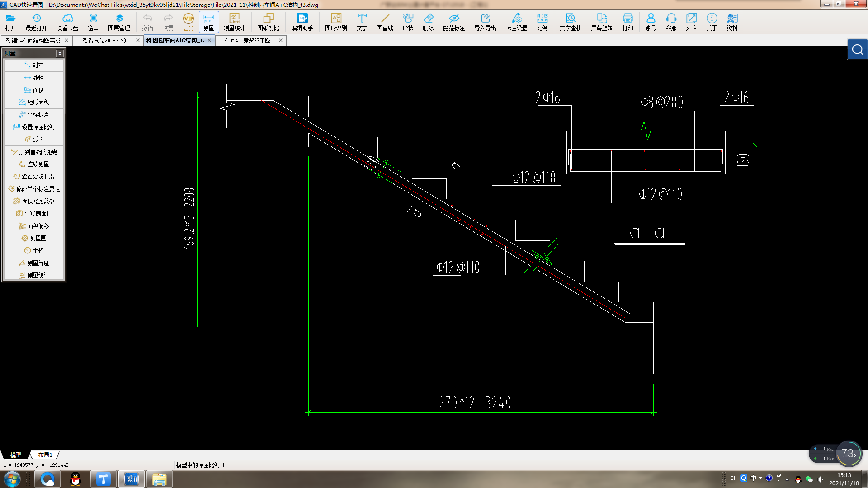
Task: Click 屏幕旋转 screen rotate
Action: [602, 22]
